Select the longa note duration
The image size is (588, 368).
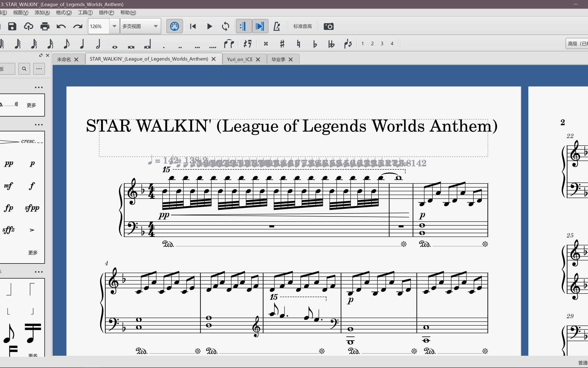[x=148, y=44]
